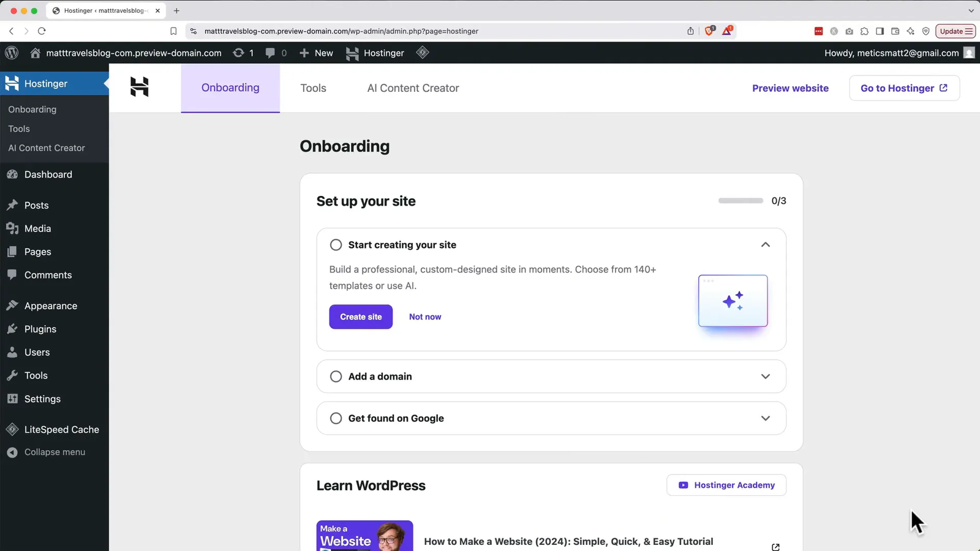Click the Hostinger H logo in page header
This screenshot has height=551, width=980.
click(140, 87)
